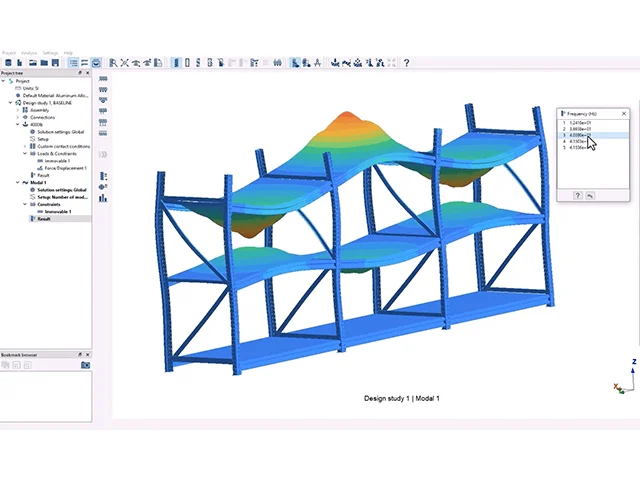This screenshot has width=640, height=480.
Task: Expand the Connections node
Action: click(x=18, y=118)
